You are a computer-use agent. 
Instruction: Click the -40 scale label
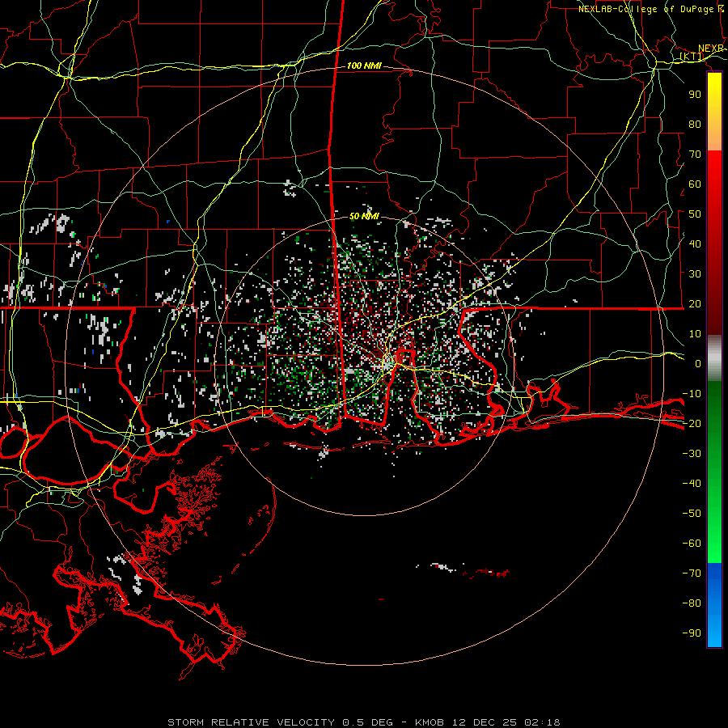[692, 484]
